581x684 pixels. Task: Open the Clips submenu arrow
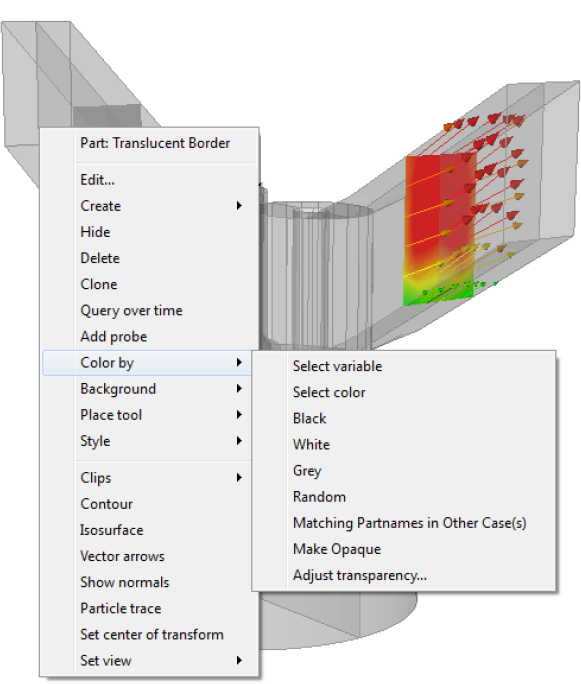point(239,477)
